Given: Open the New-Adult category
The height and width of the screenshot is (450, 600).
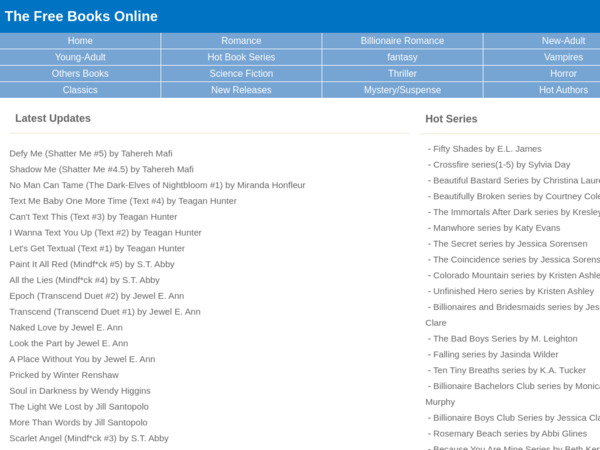Looking at the screenshot, I should pyautogui.click(x=563, y=41).
